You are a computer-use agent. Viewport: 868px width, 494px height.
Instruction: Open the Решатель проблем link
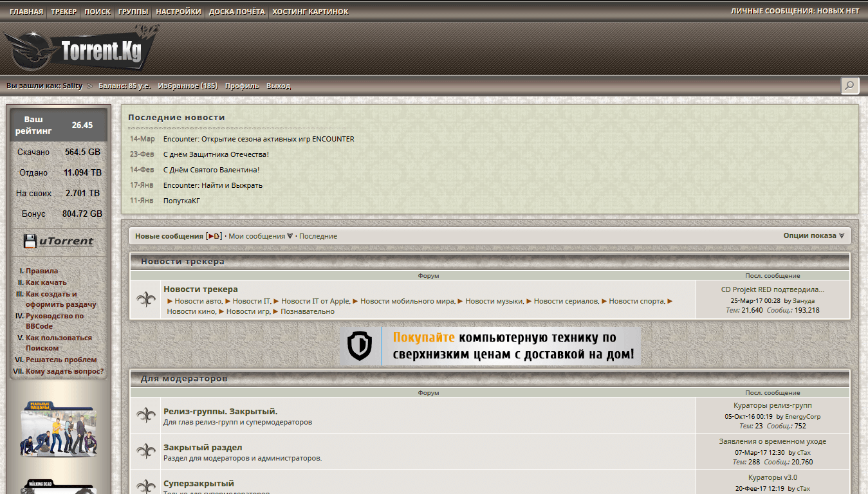61,360
